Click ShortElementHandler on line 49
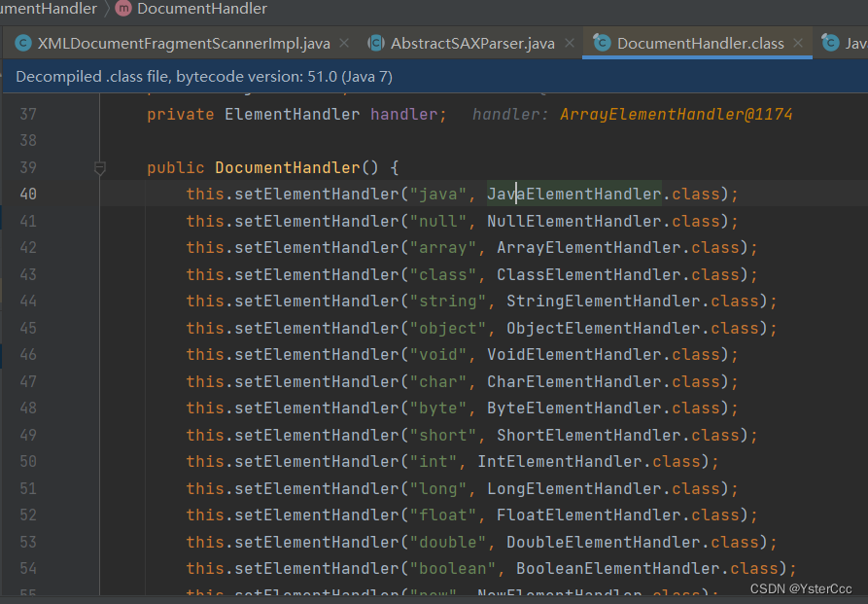This screenshot has height=604, width=868. [588, 435]
